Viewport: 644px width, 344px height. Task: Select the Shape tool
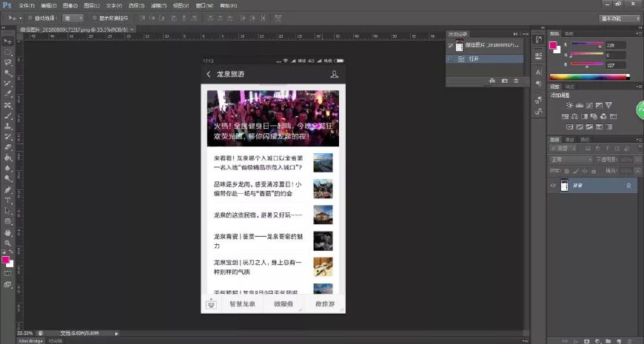7,222
